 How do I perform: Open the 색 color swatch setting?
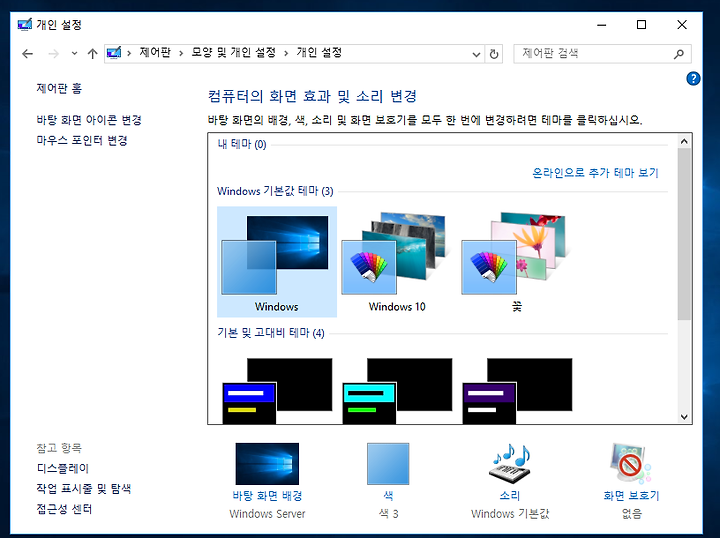[388, 464]
